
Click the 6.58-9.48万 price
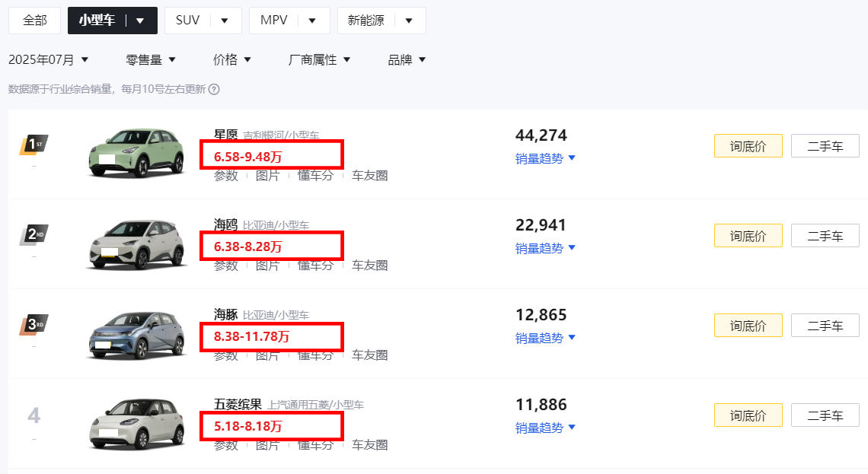click(x=248, y=157)
